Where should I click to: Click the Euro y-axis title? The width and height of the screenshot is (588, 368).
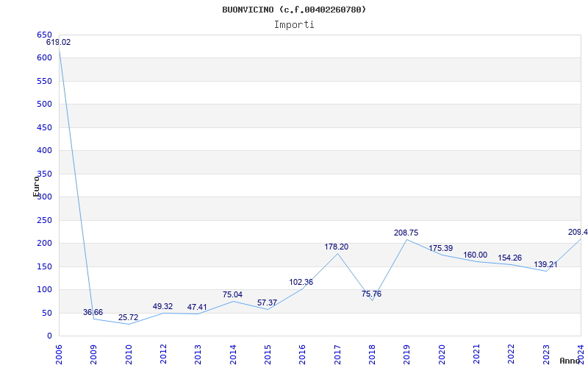(36, 186)
